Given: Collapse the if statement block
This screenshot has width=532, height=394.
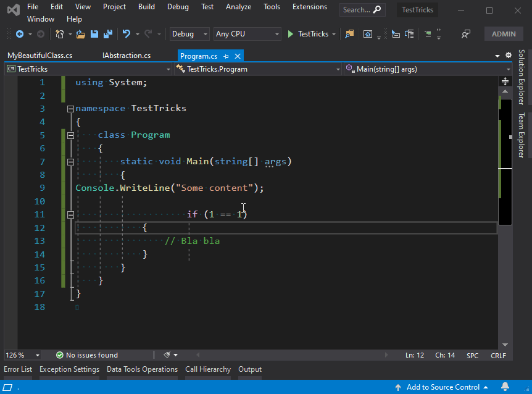Looking at the screenshot, I should pos(70,215).
